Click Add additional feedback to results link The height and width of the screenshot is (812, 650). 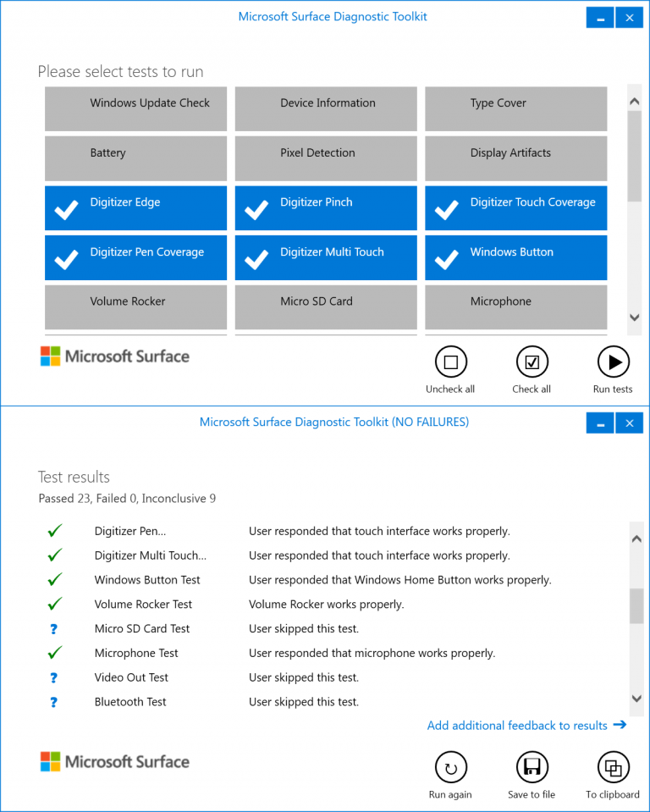[526, 725]
